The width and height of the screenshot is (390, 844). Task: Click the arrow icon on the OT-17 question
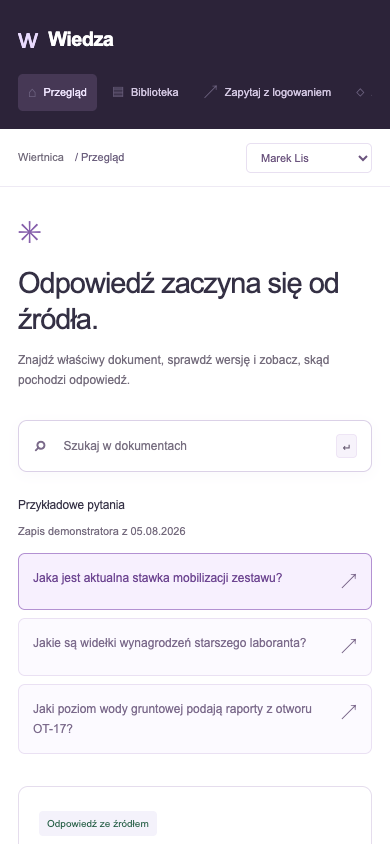[349, 712]
